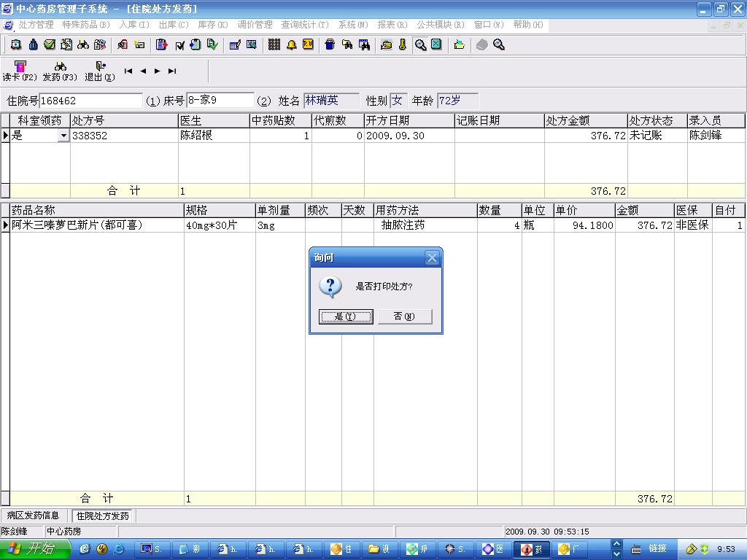The image size is (747, 560).
Task: Click the 退出(X) exit icon
Action: tap(100, 71)
